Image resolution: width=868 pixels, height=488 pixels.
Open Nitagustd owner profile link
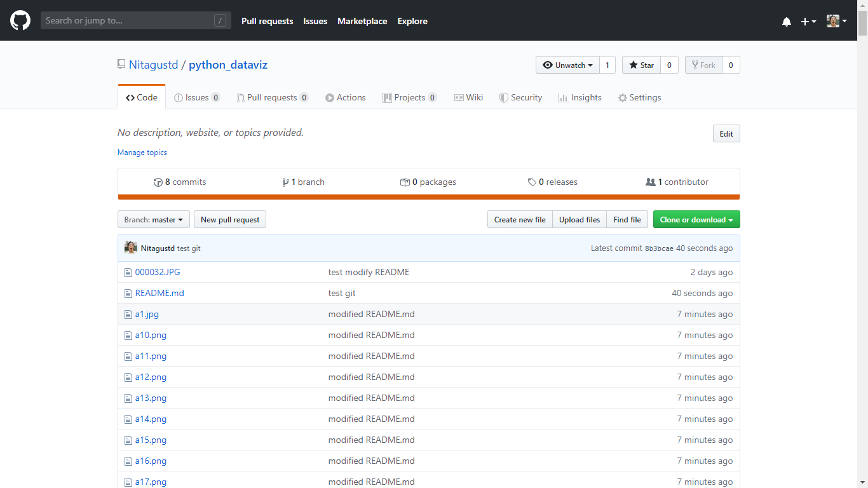(153, 65)
